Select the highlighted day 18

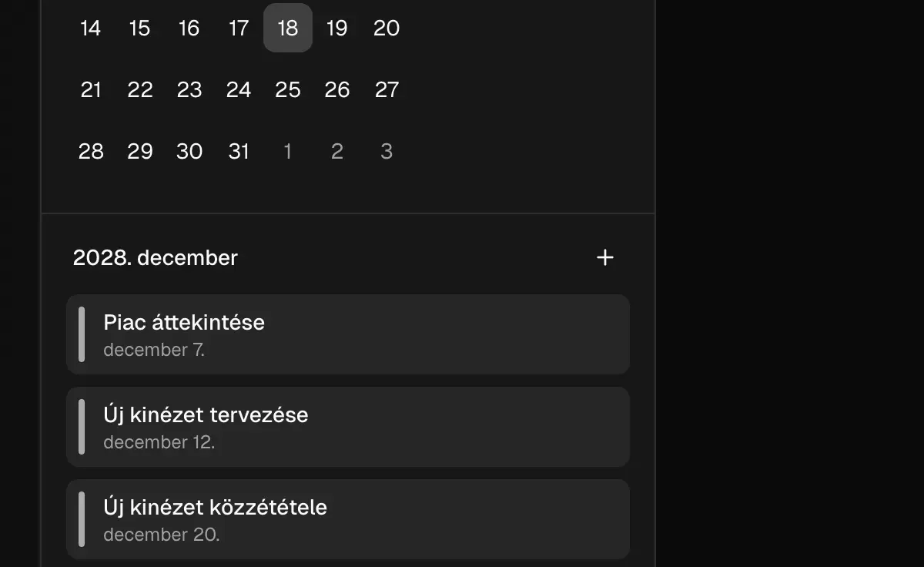click(288, 28)
